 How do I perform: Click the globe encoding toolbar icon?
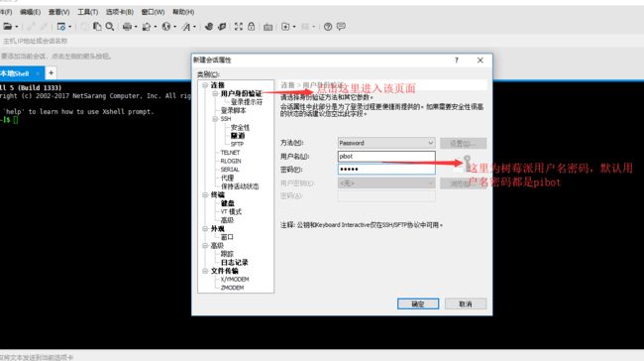(165, 27)
